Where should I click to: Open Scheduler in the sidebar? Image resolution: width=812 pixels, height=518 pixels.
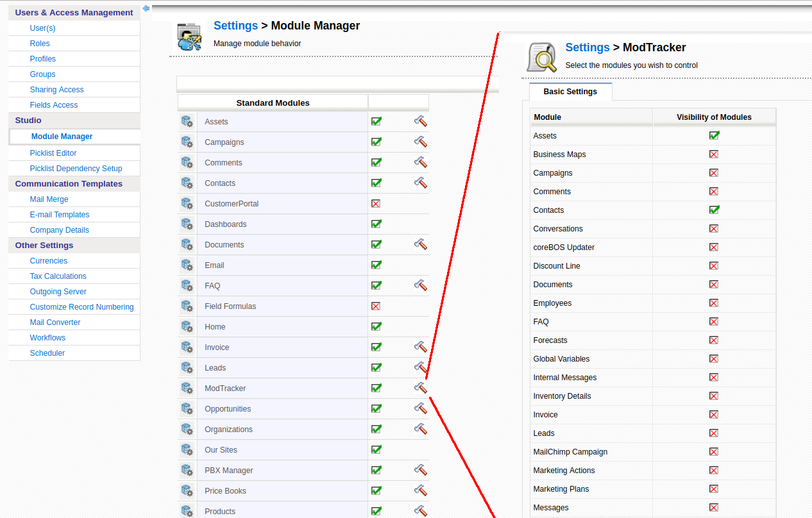pos(47,353)
